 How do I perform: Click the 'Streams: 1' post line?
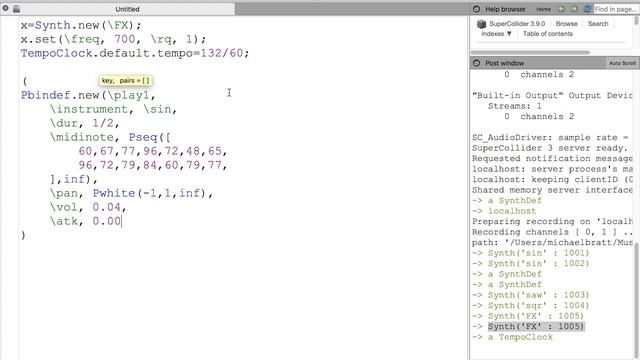[515, 106]
